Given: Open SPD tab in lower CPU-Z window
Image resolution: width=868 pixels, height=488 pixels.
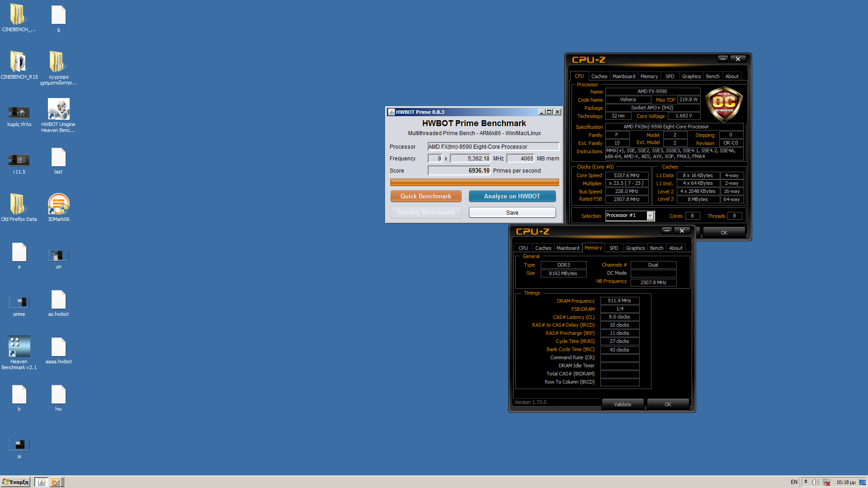Looking at the screenshot, I should [x=613, y=248].
